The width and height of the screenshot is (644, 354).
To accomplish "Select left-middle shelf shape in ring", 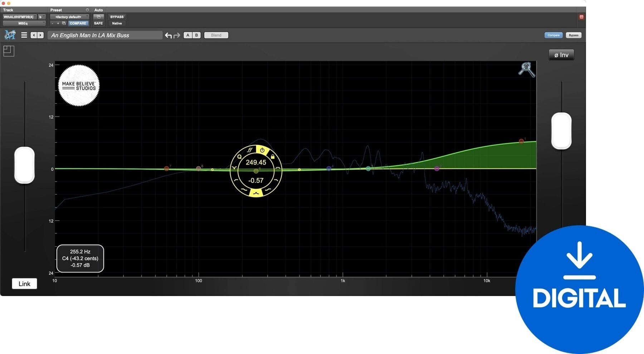I will click(236, 181).
